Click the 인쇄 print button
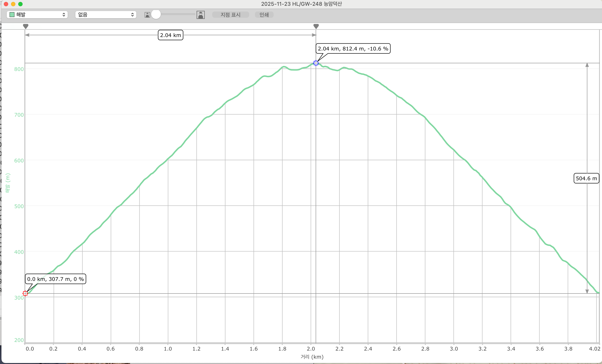Screen dimensions: 602x364 [x=264, y=15]
